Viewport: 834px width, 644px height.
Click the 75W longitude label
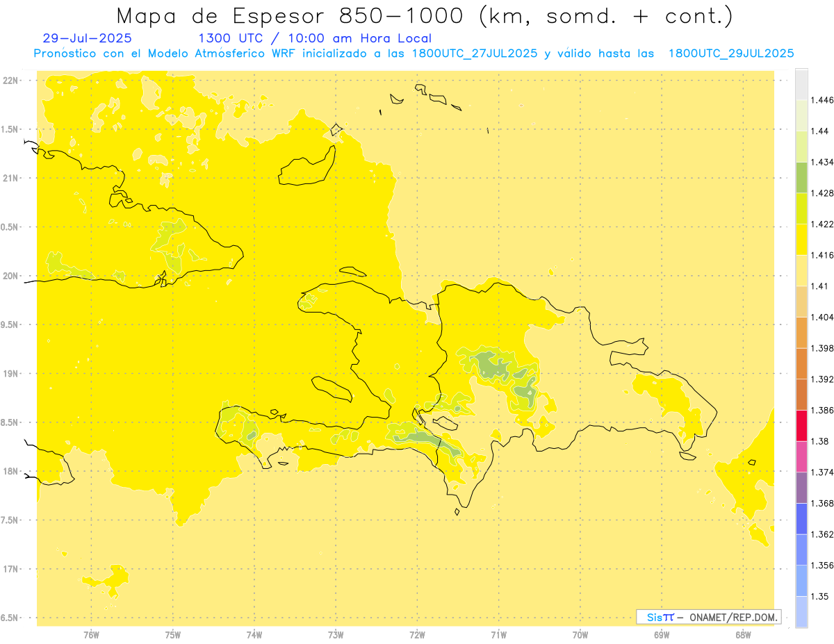point(173,635)
